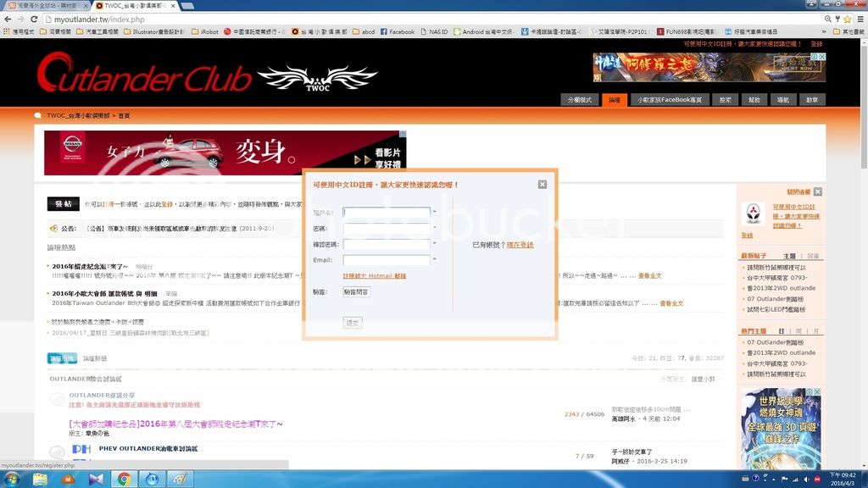Click the Chrome icon in the taskbar
The height and width of the screenshot is (488, 868).
[x=124, y=479]
